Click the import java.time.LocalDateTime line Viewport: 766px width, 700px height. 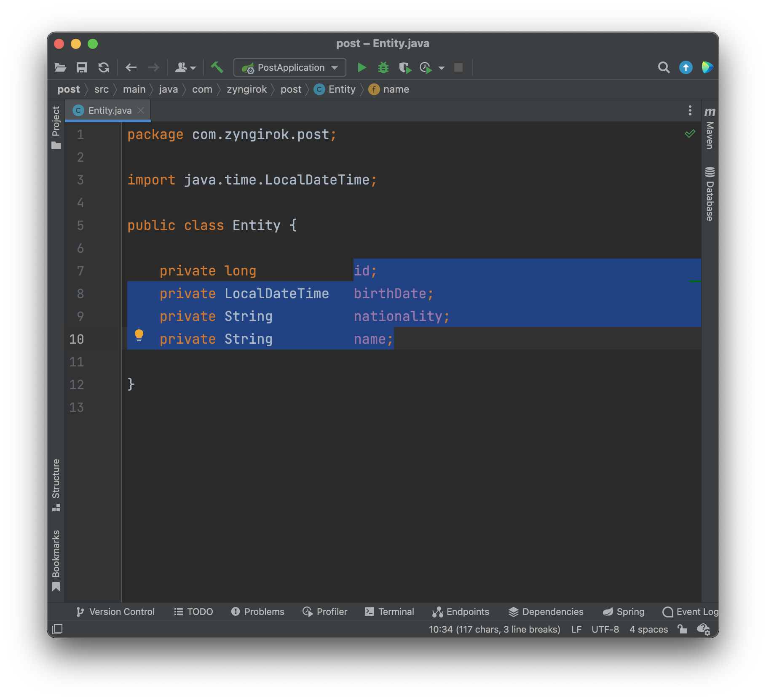(252, 180)
